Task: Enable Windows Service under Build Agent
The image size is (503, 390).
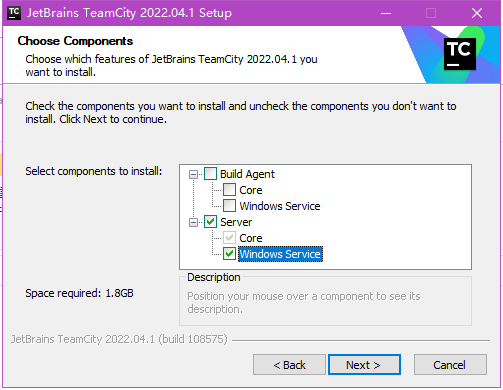Action: (229, 206)
